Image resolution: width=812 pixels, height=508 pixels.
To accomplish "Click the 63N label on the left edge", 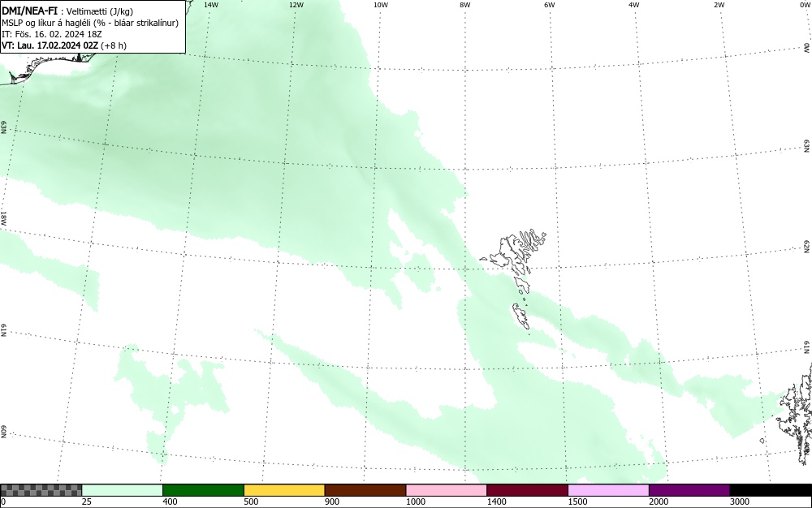I will coord(3,127).
